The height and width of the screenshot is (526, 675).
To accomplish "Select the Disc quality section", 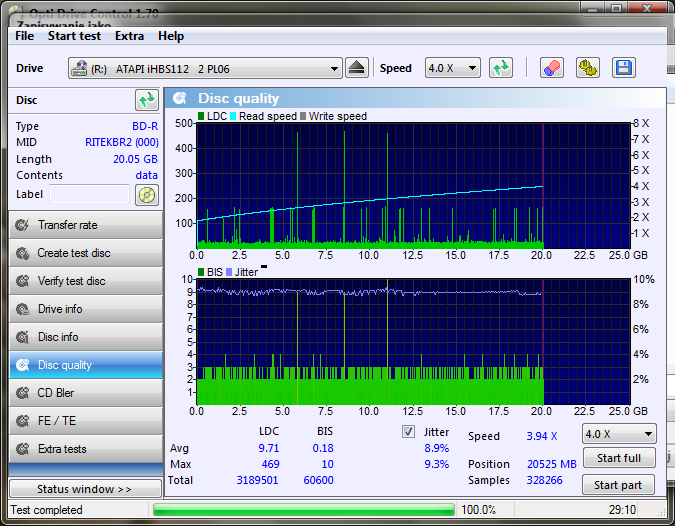I will pos(86,365).
